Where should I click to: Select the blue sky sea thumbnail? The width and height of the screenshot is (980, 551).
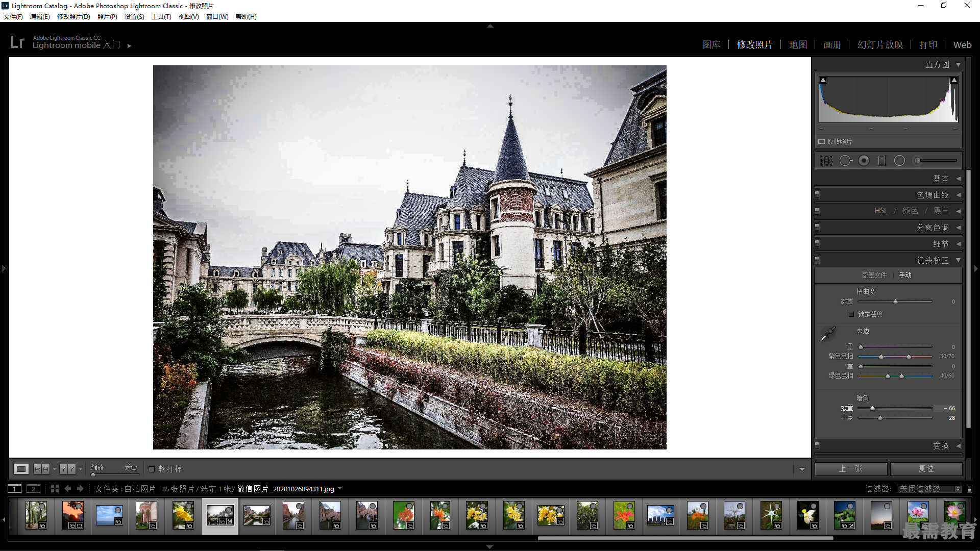click(x=109, y=515)
